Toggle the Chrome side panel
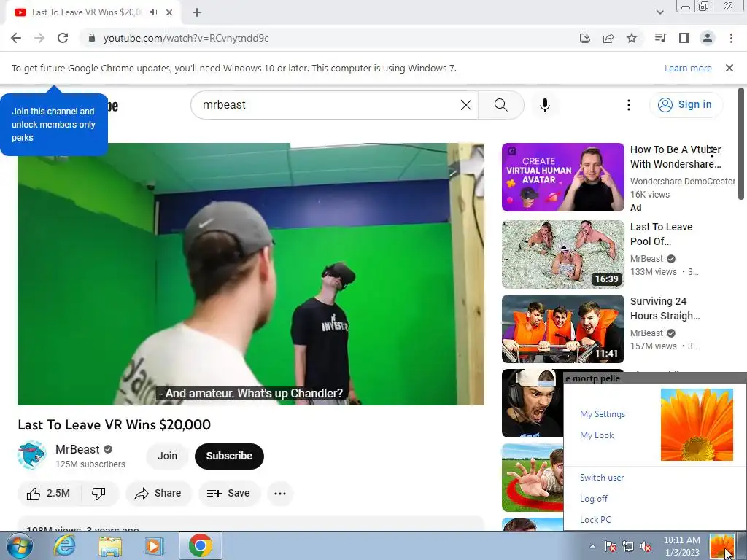 [x=684, y=38]
